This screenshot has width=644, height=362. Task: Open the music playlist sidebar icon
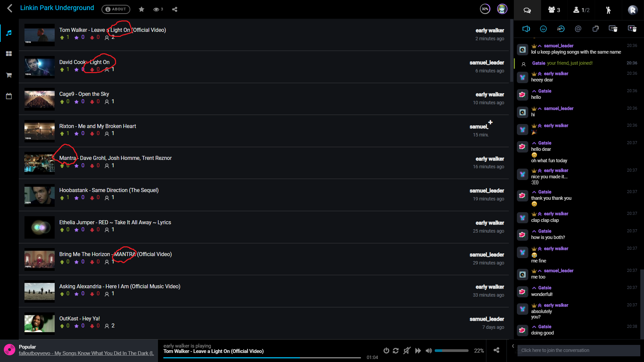pos(9,33)
